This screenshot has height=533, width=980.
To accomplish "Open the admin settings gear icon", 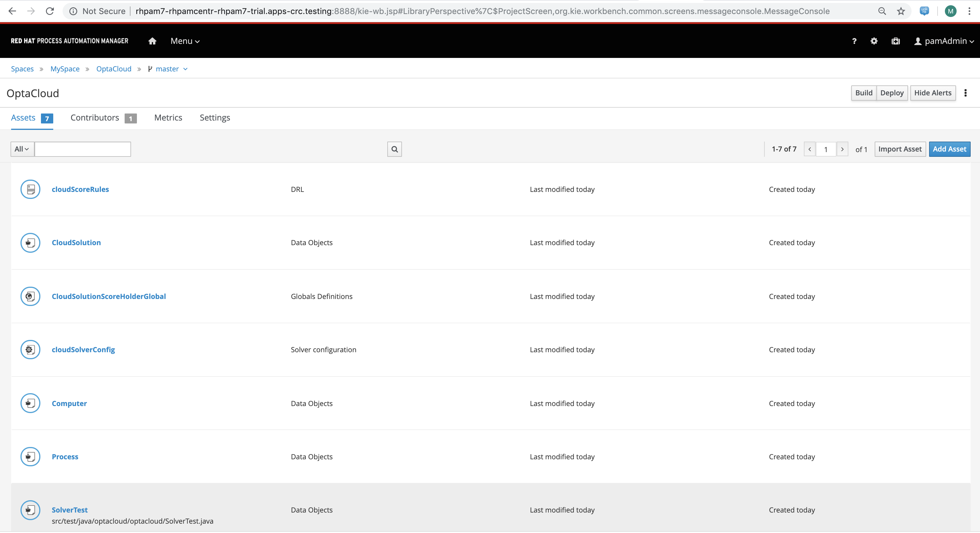I will click(x=874, y=41).
